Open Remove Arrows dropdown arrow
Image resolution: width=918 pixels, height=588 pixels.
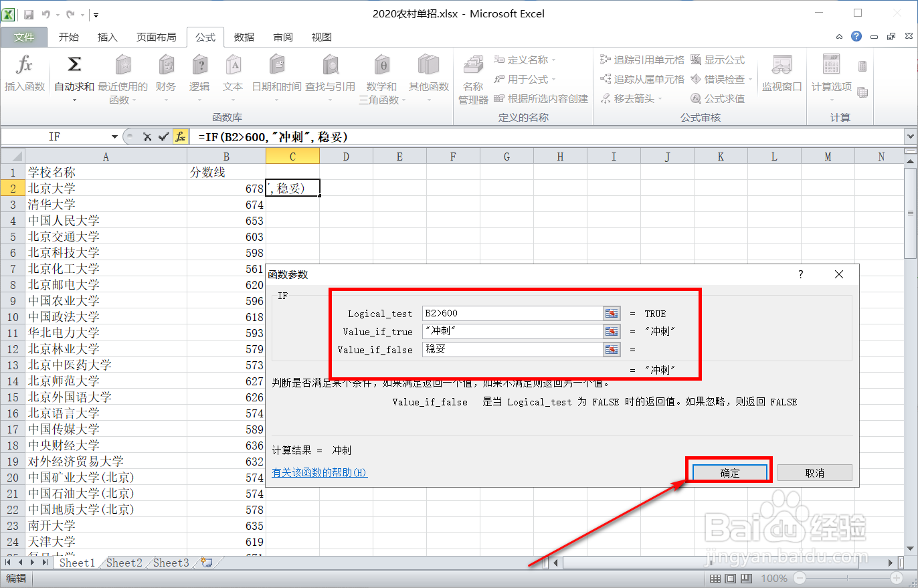coord(660,98)
